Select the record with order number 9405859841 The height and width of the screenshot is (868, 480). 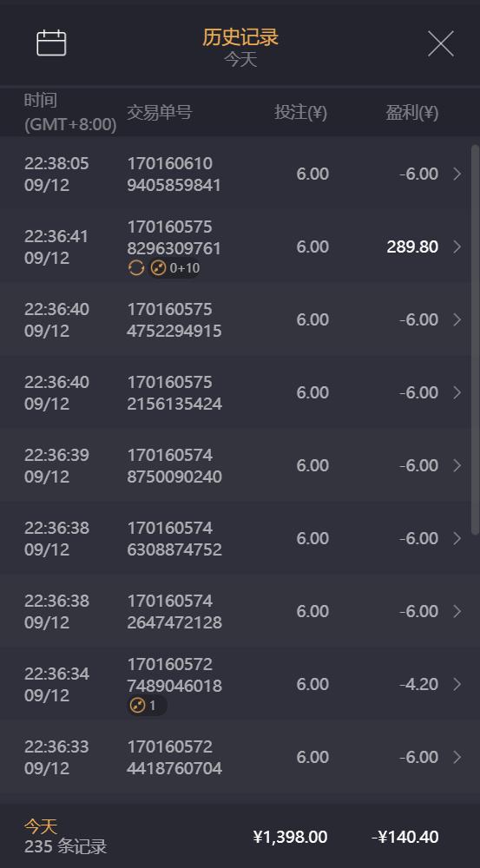[240, 174]
